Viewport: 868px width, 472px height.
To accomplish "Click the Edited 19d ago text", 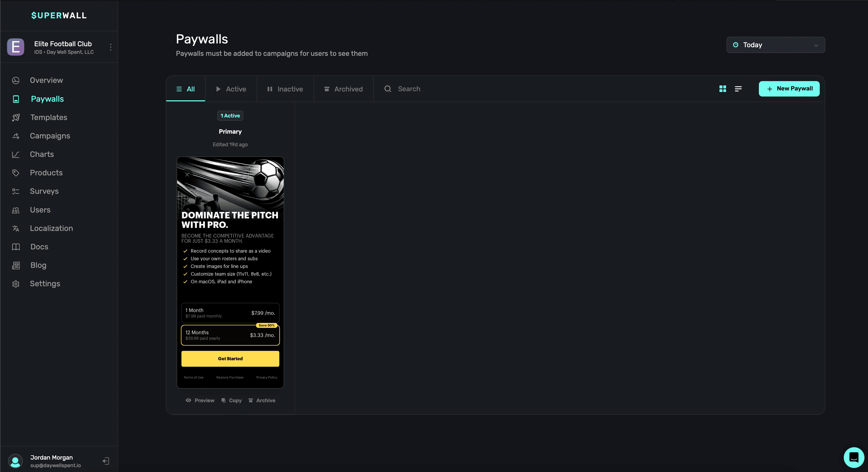I will (230, 144).
